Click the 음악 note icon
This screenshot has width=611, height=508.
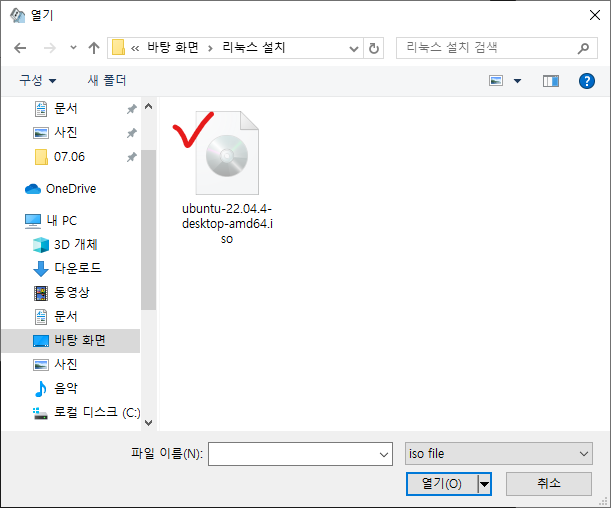coord(41,389)
